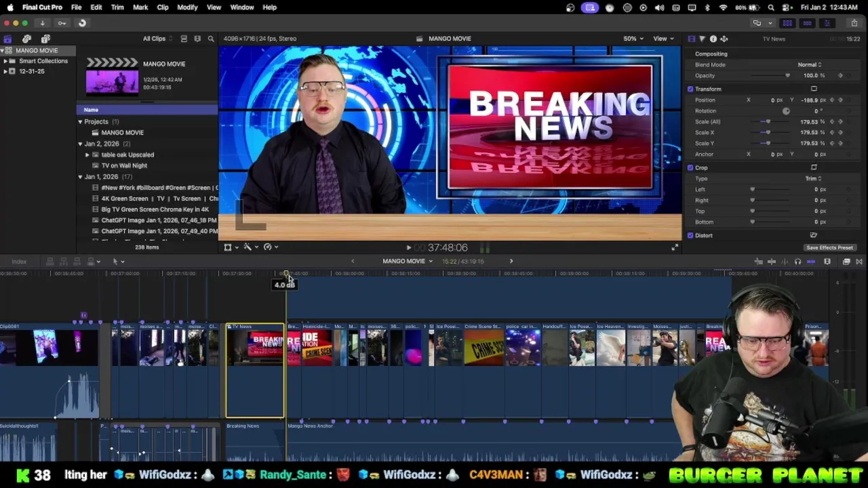Image resolution: width=868 pixels, height=488 pixels.
Task: Open the Transitions browser icon
Action: point(859,262)
